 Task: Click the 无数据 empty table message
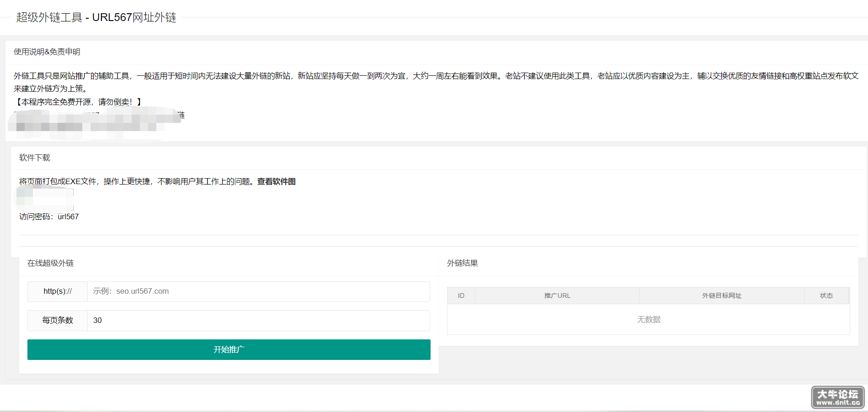(x=649, y=319)
